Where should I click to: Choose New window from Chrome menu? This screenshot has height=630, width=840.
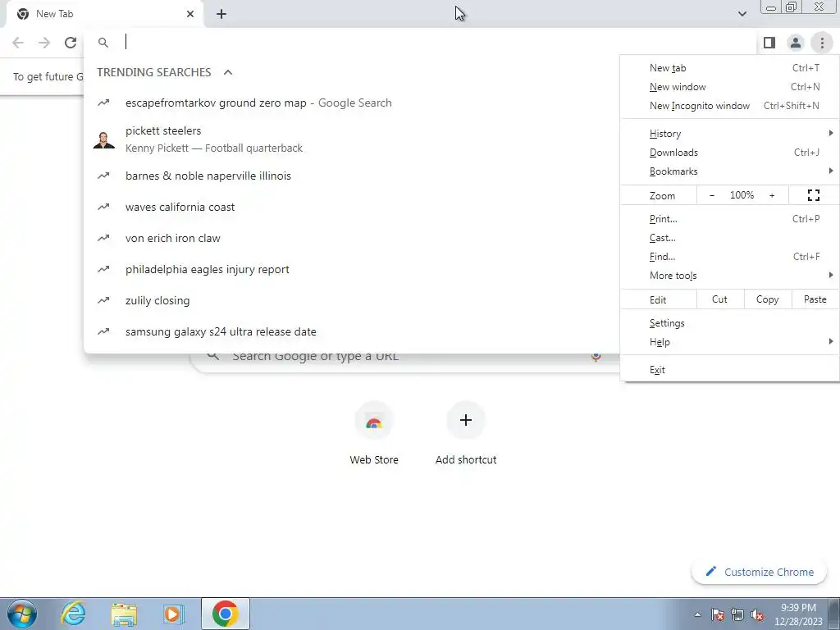pyautogui.click(x=729, y=87)
